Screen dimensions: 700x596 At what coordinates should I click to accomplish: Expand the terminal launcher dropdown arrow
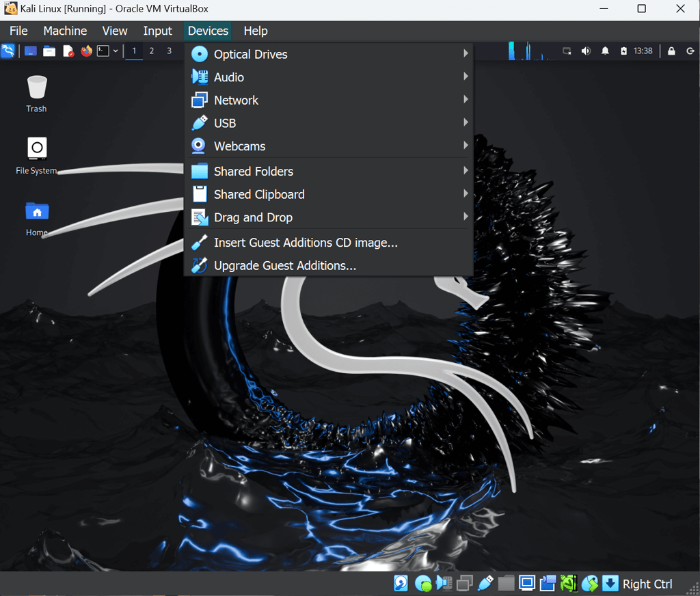[x=116, y=51]
